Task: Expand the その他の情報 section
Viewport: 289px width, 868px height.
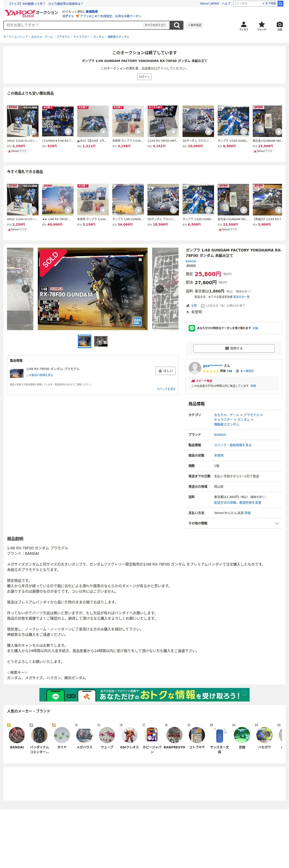Action: tap(233, 523)
